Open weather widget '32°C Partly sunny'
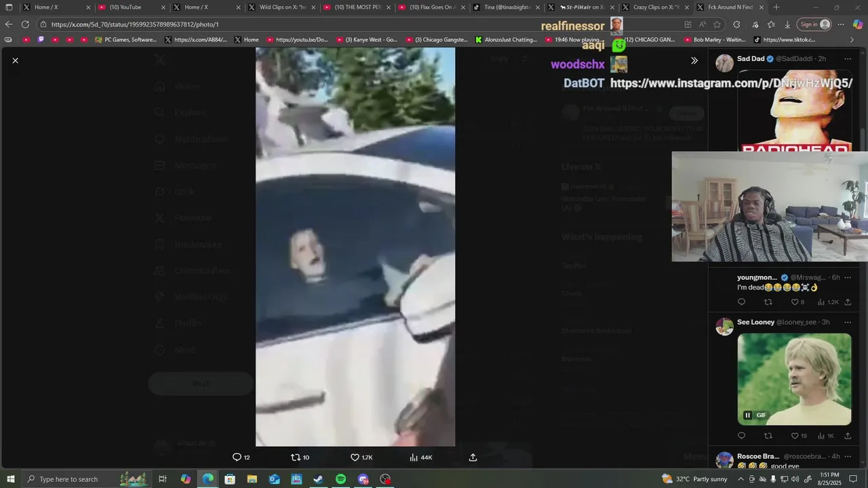 694,479
